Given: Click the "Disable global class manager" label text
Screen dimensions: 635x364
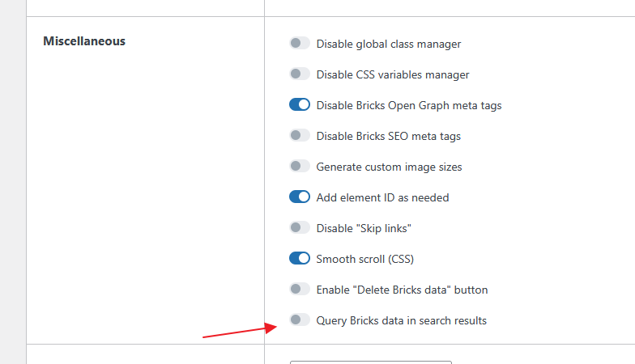Looking at the screenshot, I should 389,44.
